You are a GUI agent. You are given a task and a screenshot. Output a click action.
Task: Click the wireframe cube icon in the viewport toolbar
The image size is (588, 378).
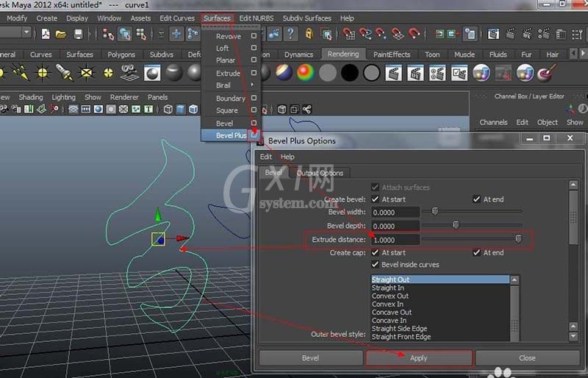(x=168, y=110)
